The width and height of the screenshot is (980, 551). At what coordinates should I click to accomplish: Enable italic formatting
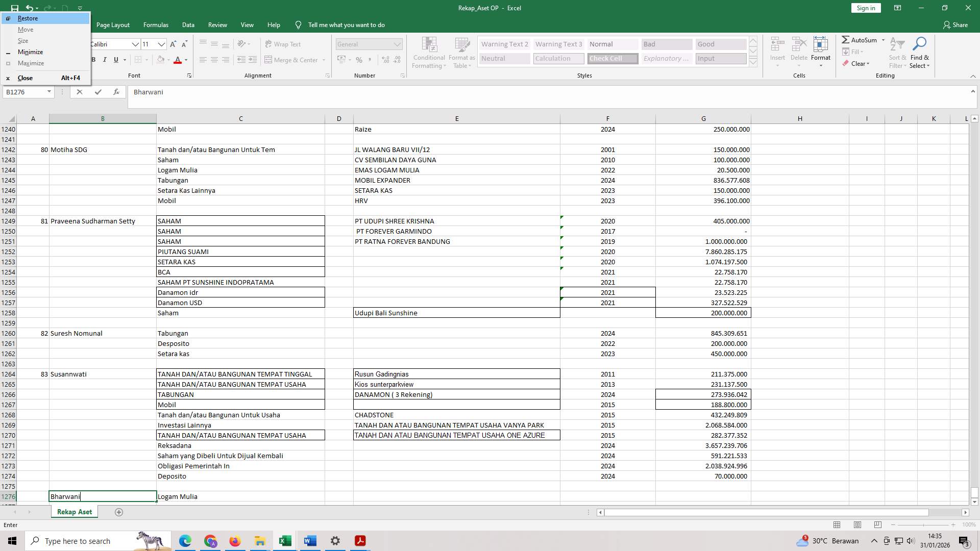(105, 60)
